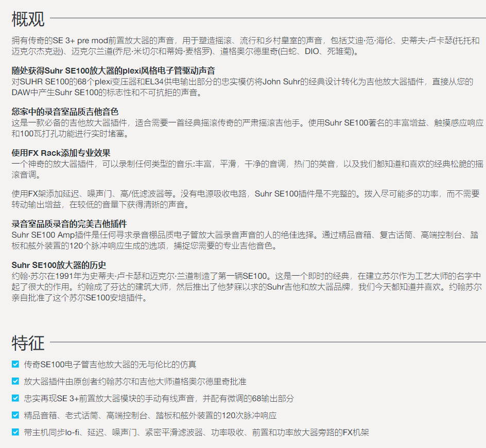Viewport: 486px width, 448px height.
Task: Click the checkmark beside "传奇SE100电子管吉他放大器的无与伦比的仿真"
Action: [15, 364]
